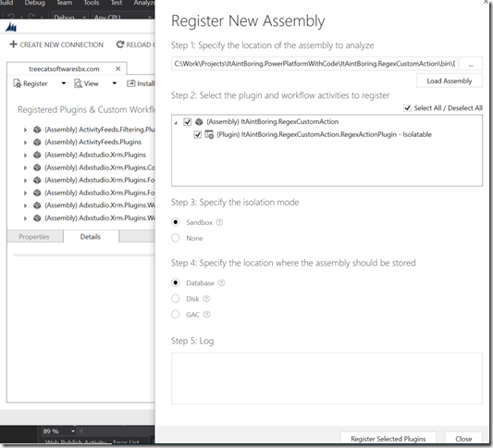Uncheck the RegexActionPlugin plugin checkbox
The height and width of the screenshot is (448, 493).
pos(197,134)
